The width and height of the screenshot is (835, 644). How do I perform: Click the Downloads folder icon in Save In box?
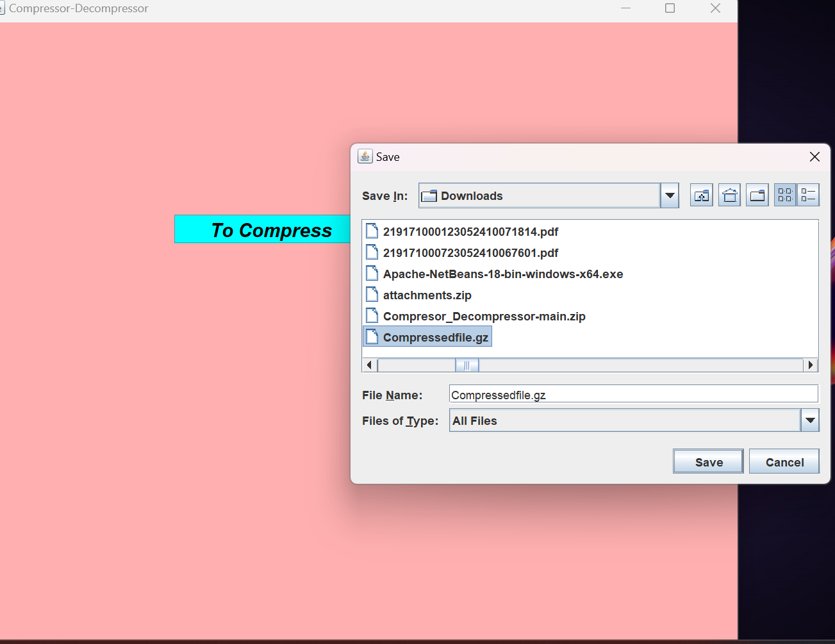point(430,195)
